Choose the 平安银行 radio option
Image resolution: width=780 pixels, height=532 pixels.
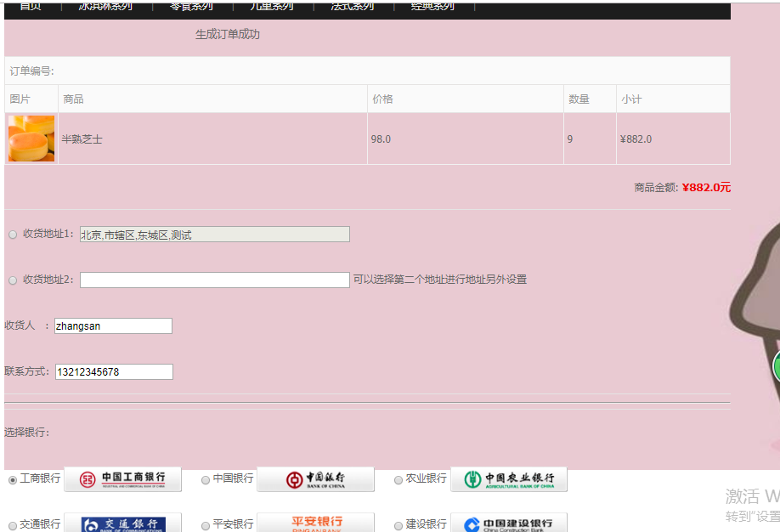click(206, 525)
